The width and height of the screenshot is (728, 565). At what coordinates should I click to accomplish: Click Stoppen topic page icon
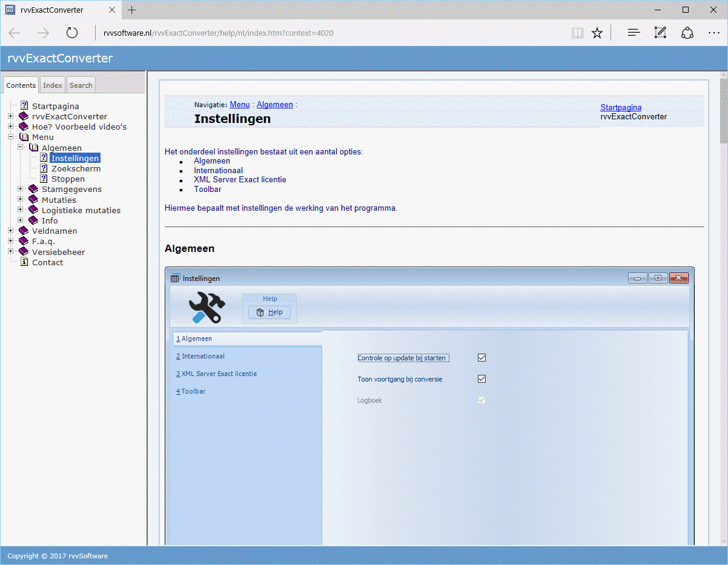(44, 179)
